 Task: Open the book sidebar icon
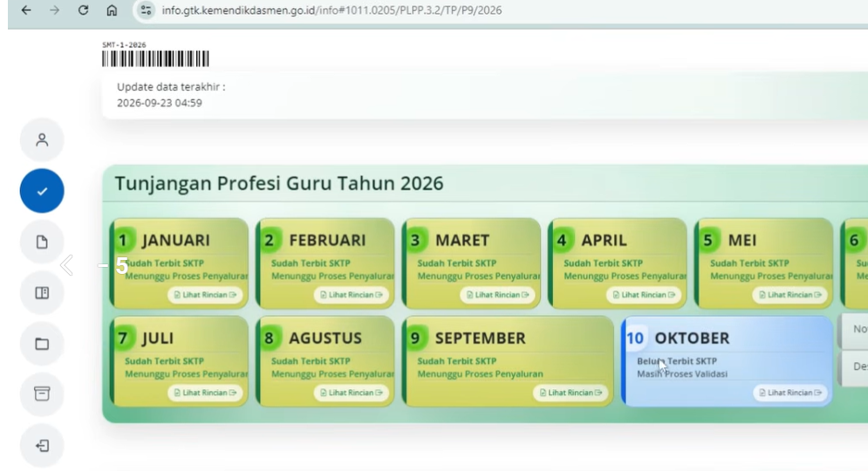42,293
